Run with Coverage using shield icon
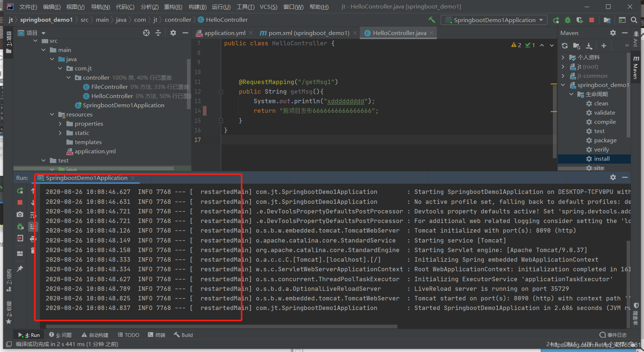644x352 pixels. click(x=579, y=20)
